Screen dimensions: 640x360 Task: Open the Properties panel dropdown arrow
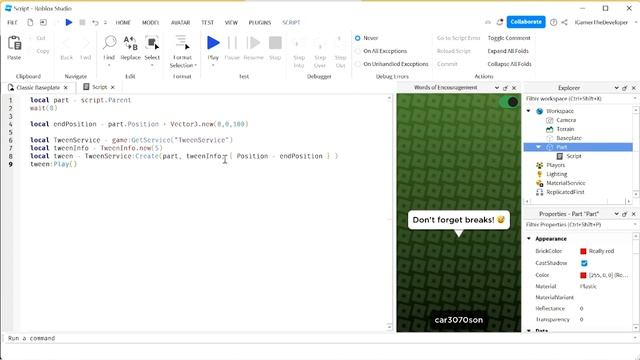coord(616,214)
